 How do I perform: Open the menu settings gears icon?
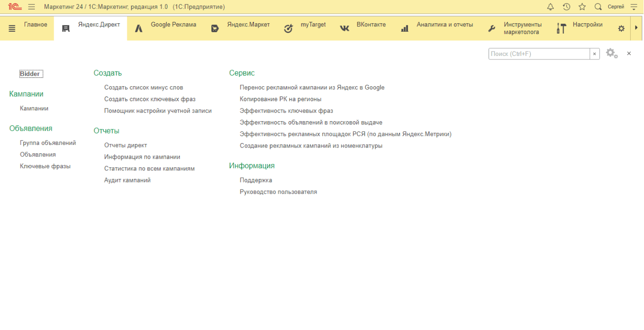click(x=611, y=54)
